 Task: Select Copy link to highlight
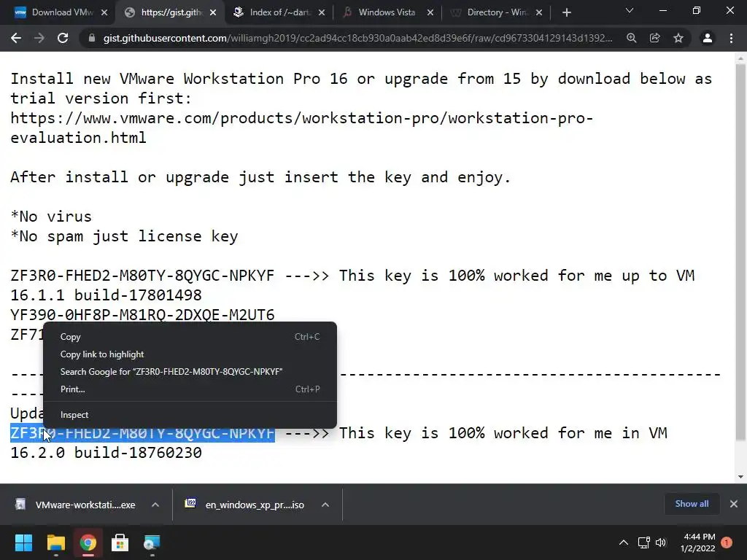click(x=190, y=354)
